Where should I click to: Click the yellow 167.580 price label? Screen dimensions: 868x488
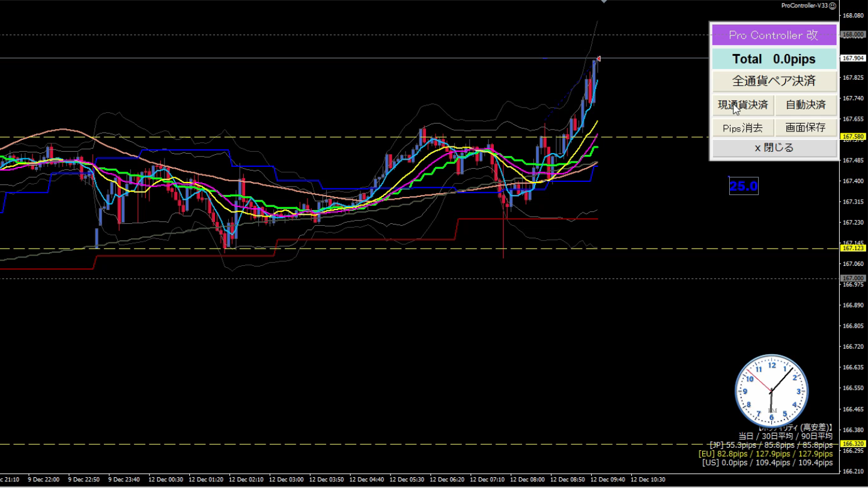coord(853,137)
